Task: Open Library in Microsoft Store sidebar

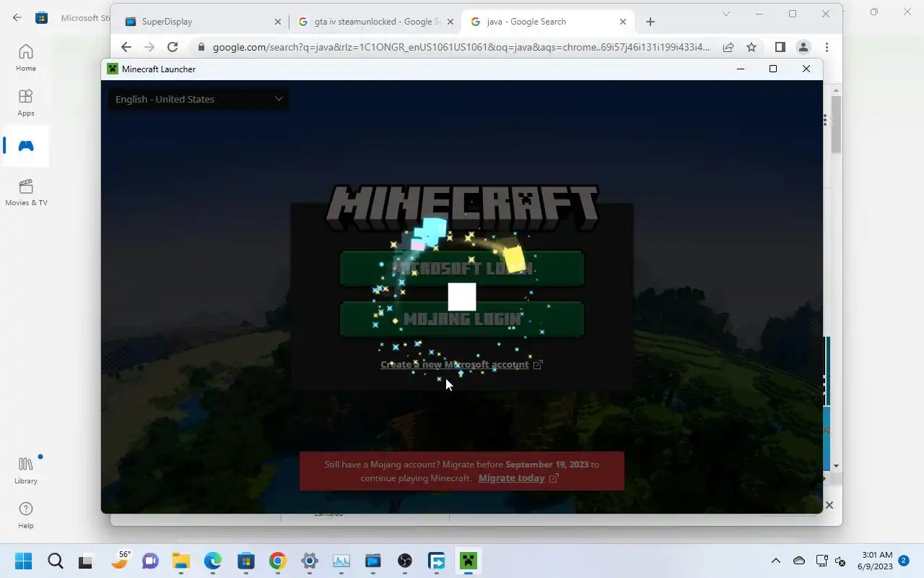Action: coord(26,470)
